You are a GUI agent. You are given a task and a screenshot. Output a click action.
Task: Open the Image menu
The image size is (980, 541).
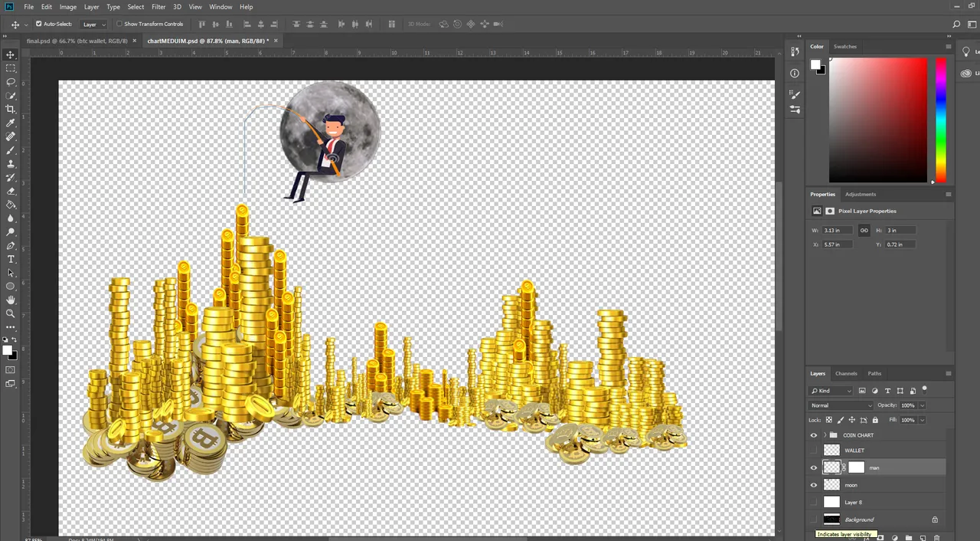tap(68, 7)
